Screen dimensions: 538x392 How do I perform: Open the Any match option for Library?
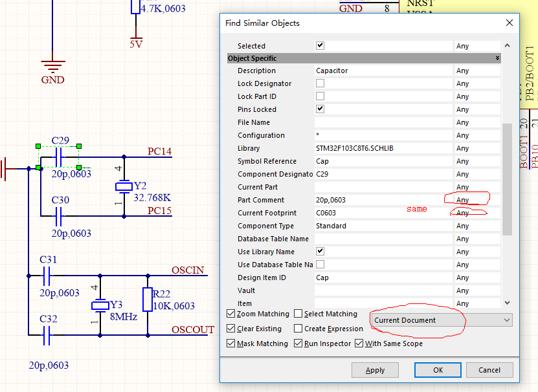click(478, 148)
